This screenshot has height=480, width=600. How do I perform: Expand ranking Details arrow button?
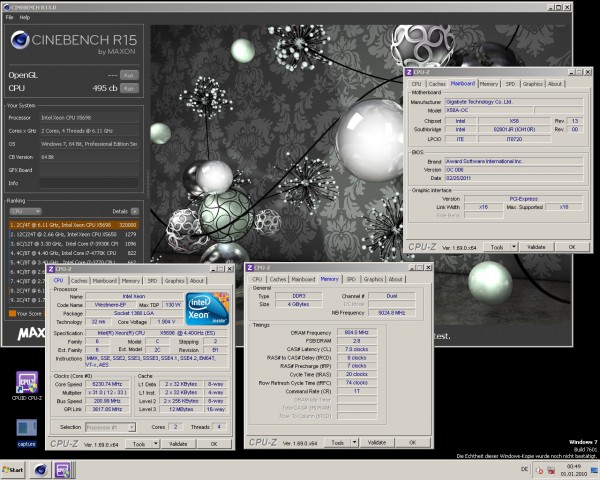[x=135, y=211]
